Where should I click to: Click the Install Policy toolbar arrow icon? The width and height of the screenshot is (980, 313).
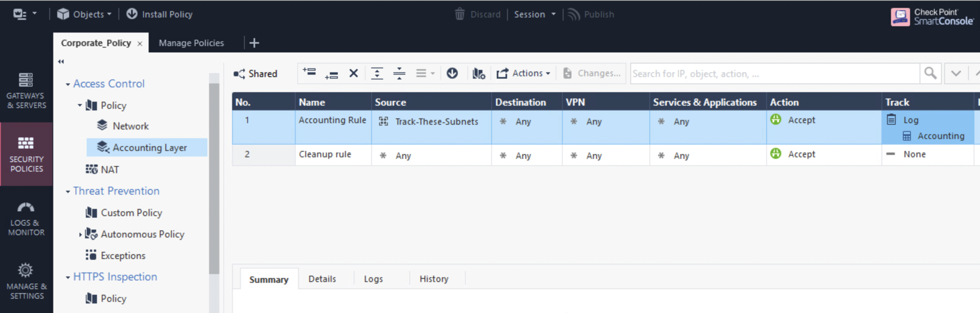[452, 73]
